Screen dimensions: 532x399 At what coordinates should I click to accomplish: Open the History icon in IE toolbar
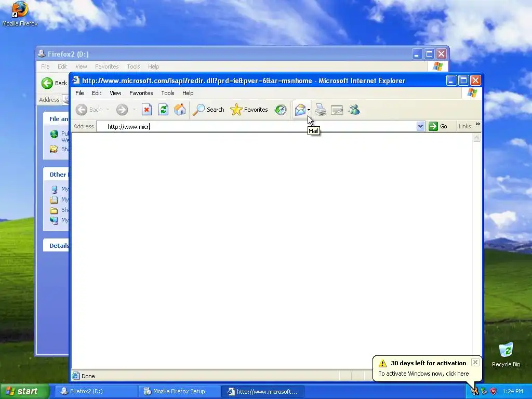pos(280,110)
